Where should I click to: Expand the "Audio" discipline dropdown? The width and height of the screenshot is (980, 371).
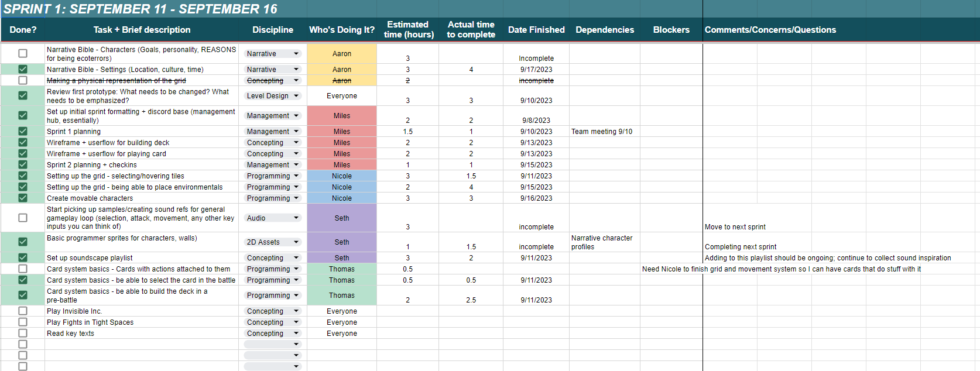tap(296, 218)
